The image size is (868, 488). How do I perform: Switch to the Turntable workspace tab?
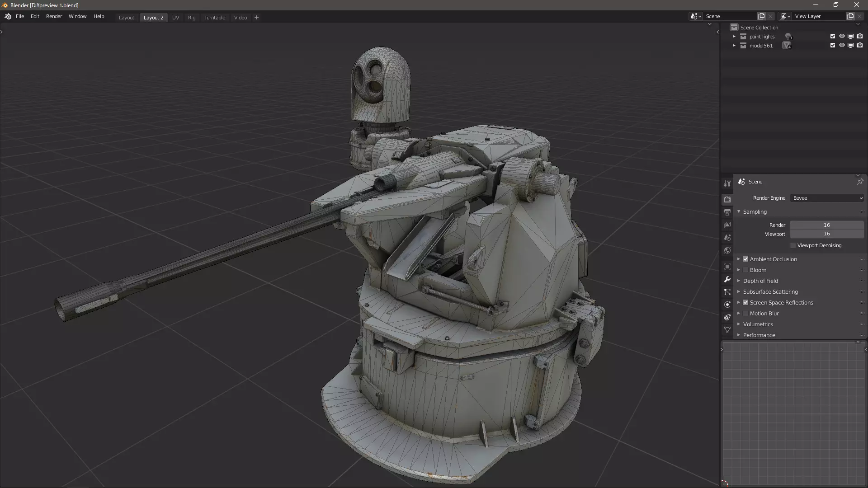coord(214,18)
